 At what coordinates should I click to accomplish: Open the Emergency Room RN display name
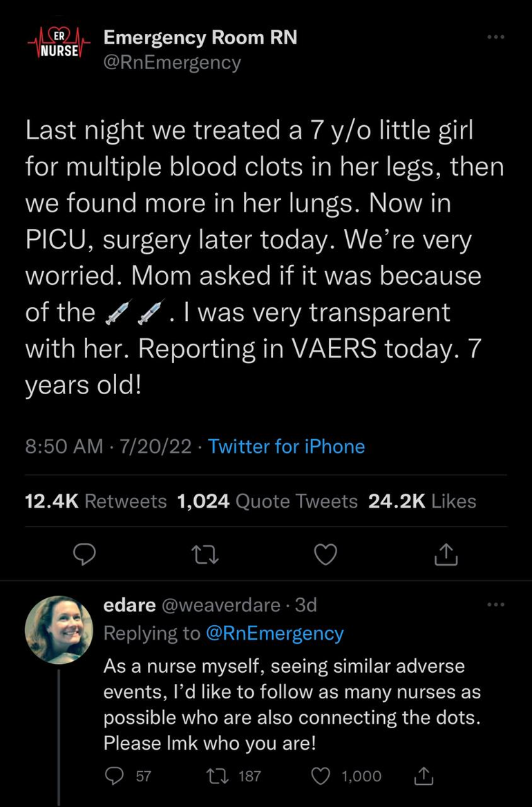coord(200,37)
